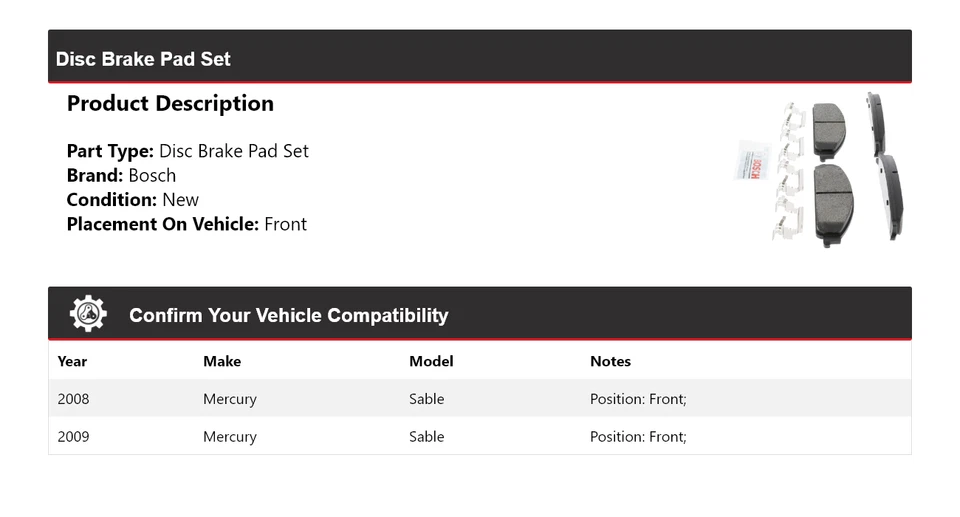Click Sable in the 2009 row

[427, 437]
